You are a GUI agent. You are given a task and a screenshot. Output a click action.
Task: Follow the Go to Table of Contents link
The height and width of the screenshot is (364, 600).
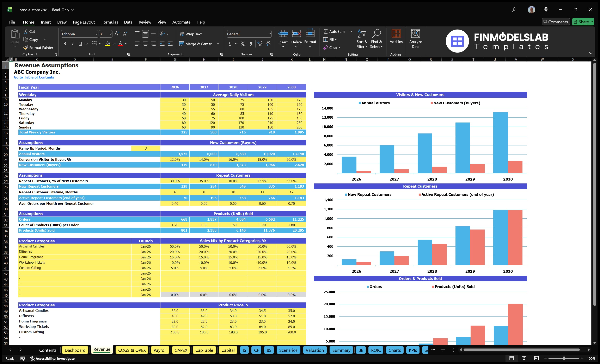(34, 77)
